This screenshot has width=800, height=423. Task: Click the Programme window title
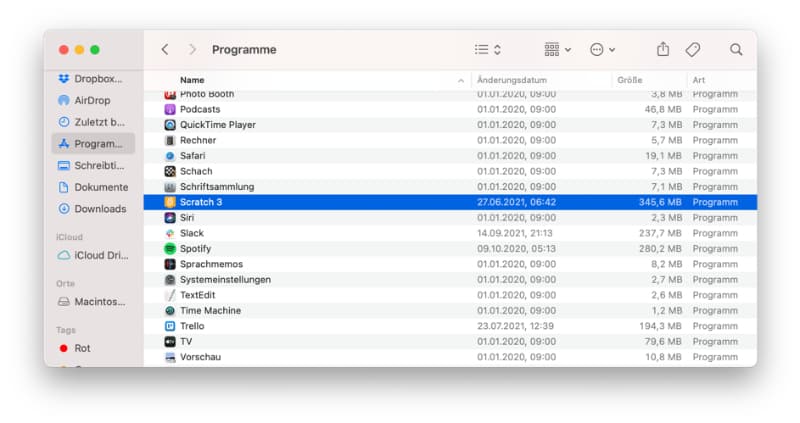point(244,49)
